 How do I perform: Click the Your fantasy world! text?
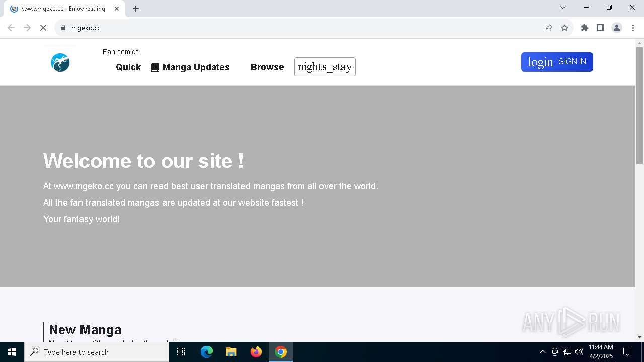[82, 219]
